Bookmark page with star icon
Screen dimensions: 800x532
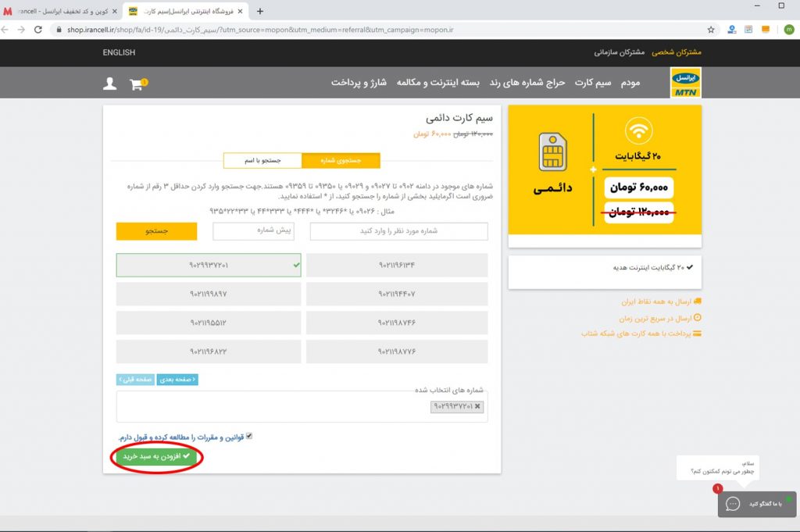click(711, 30)
